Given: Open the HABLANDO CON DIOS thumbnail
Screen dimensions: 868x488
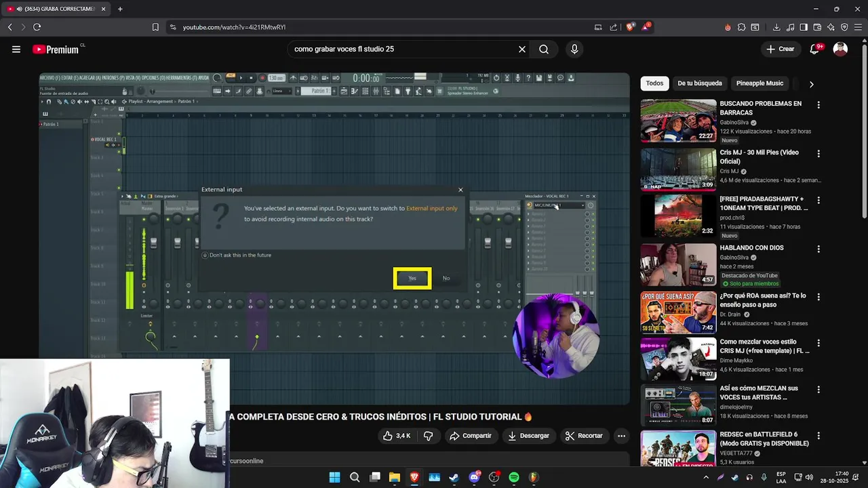Looking at the screenshot, I should 678,265.
